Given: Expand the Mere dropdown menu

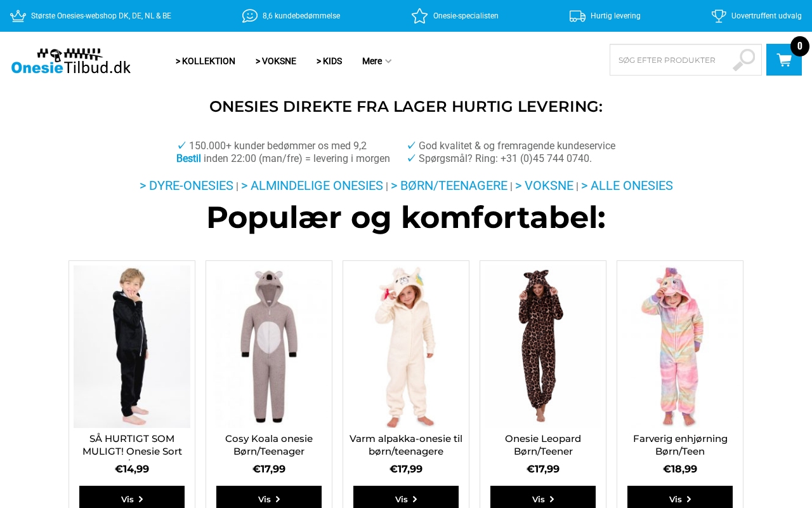Looking at the screenshot, I should click(x=377, y=61).
